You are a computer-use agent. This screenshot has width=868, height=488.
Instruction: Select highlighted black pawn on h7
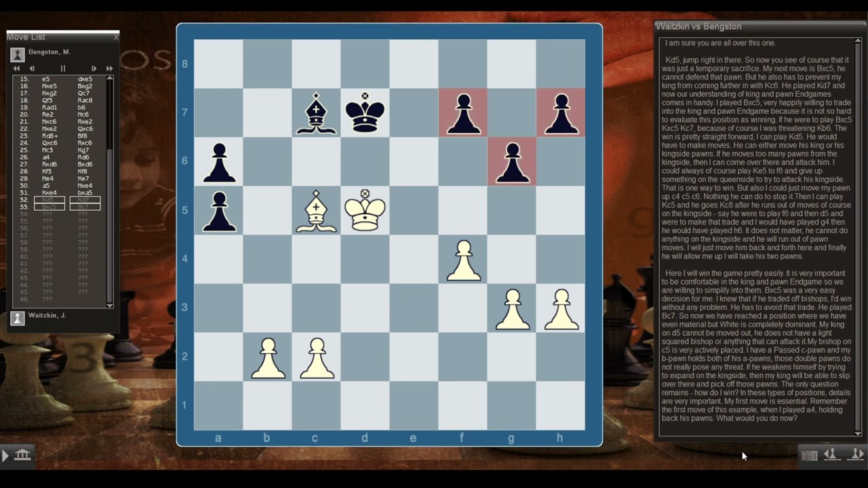560,113
